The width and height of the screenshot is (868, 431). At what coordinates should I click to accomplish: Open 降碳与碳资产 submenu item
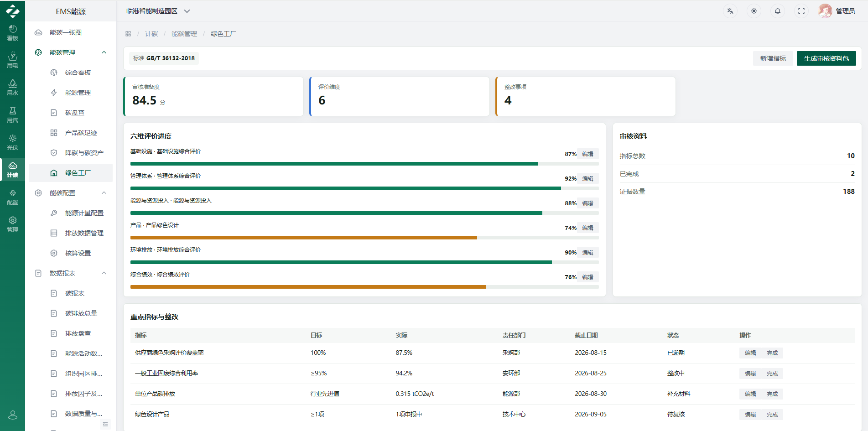pos(71,153)
